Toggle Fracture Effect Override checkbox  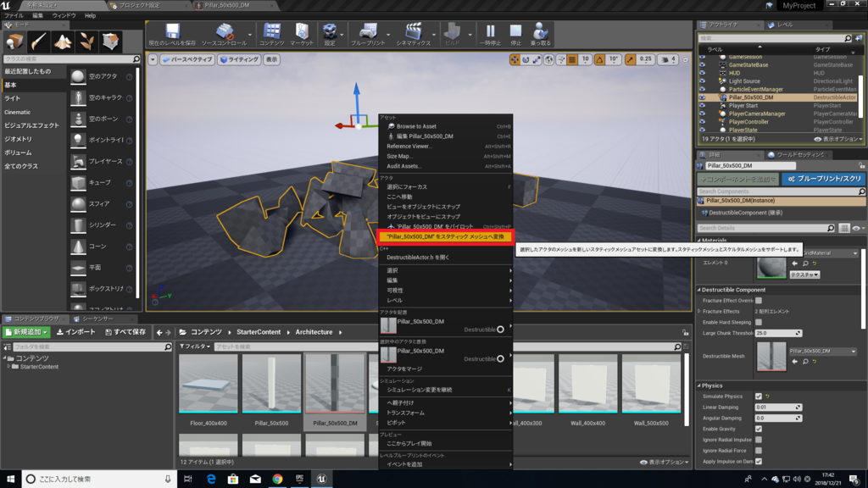(x=759, y=301)
